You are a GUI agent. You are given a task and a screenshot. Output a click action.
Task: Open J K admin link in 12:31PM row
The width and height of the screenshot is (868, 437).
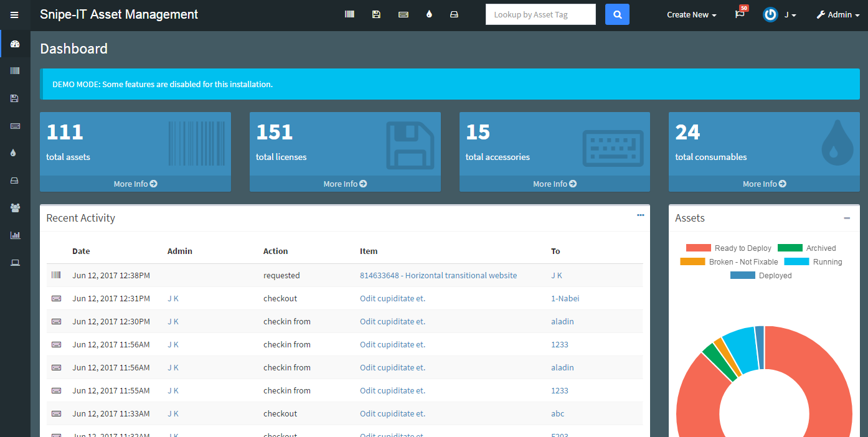[173, 298]
